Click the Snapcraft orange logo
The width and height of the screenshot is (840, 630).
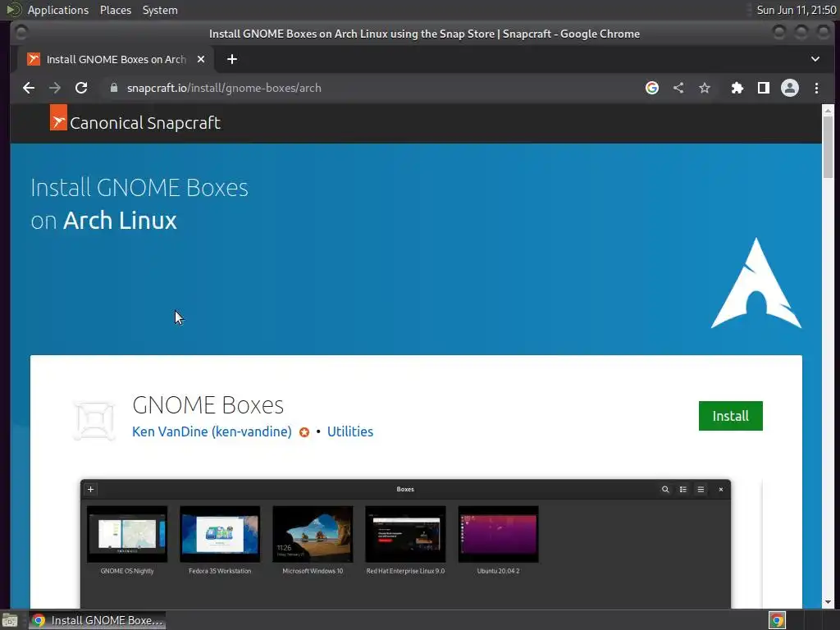(x=58, y=117)
